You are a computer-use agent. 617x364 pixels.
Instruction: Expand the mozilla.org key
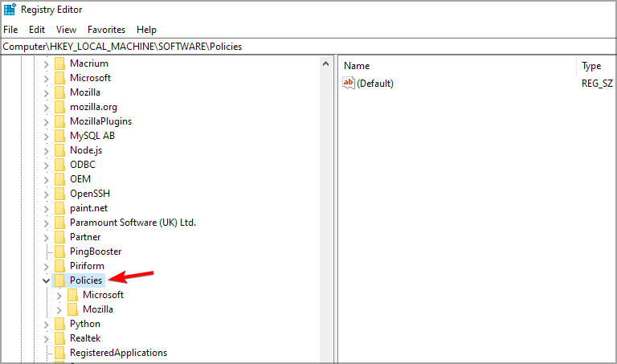pos(46,108)
